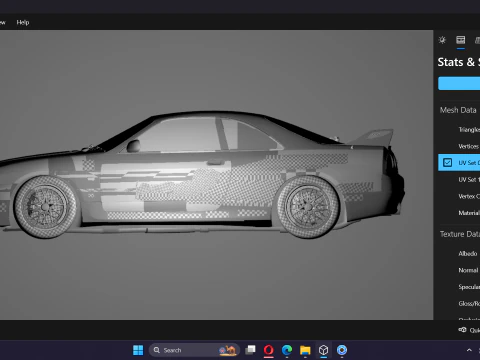Image resolution: width=480 pixels, height=360 pixels.
Task: Show hidden icons in system tray
Action: click(469, 350)
